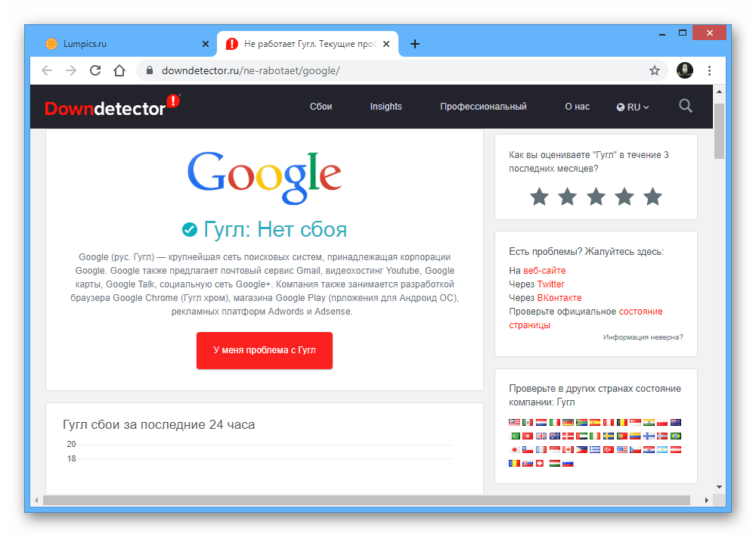
Task: Open Downdetector search magnifier
Action: click(x=686, y=106)
